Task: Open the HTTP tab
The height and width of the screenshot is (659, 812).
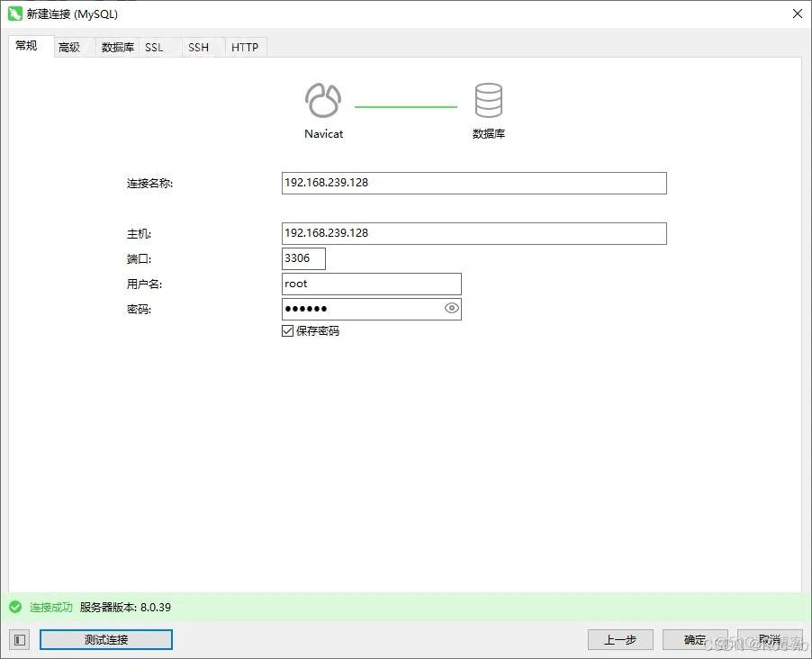Action: click(x=245, y=47)
